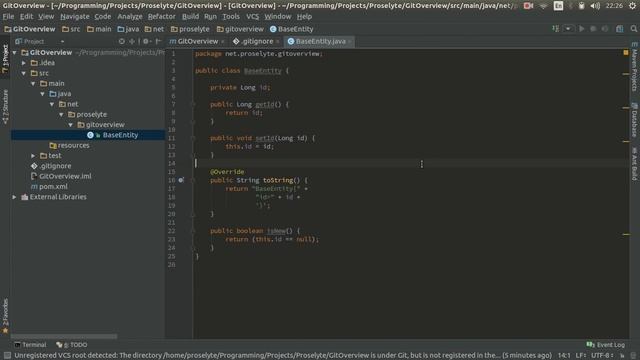Click the inspection status indicator square
The height and width of the screenshot is (360, 640).
(x=626, y=53)
